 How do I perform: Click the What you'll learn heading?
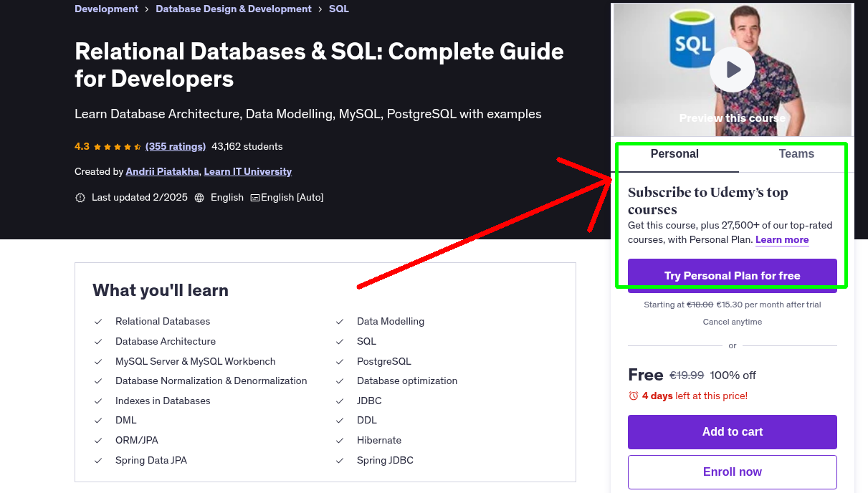161,290
